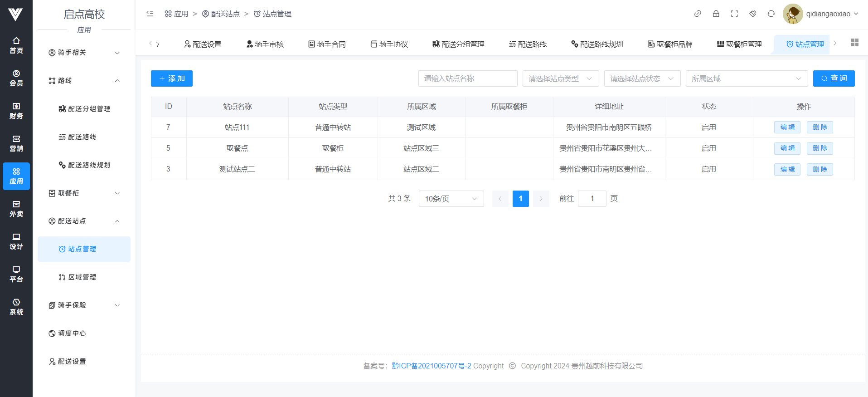
Task: Open the tab grid menu icon
Action: coord(855,42)
